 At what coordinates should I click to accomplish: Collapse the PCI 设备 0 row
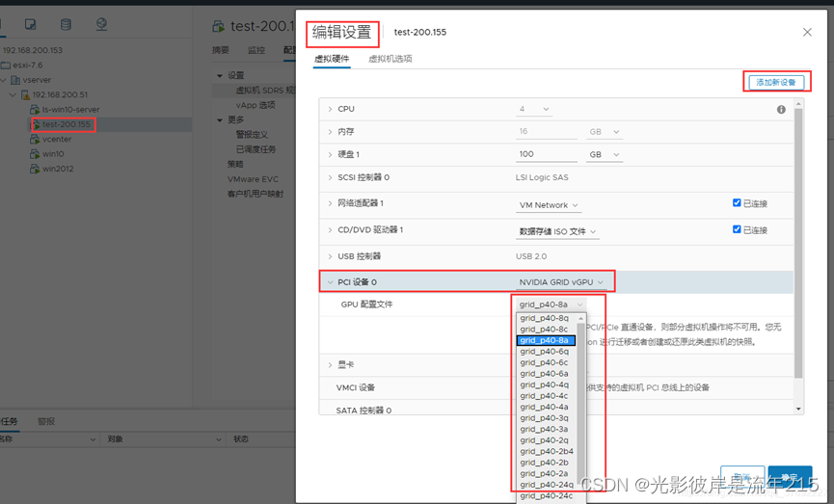tap(330, 282)
